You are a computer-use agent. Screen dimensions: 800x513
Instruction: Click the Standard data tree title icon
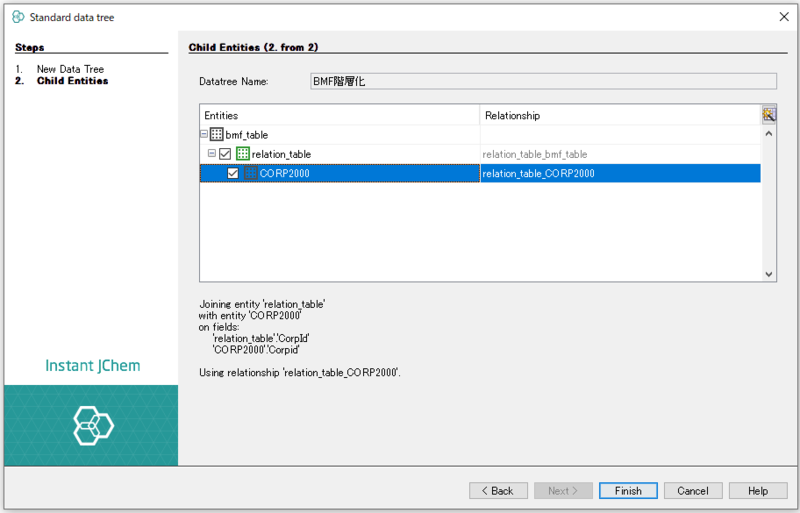tap(17, 16)
